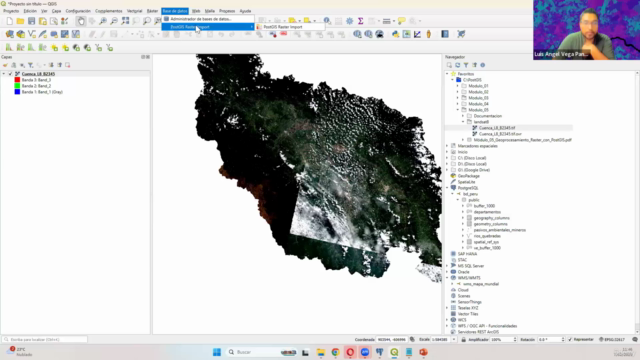Select the Pan Map hand tool

81,21
